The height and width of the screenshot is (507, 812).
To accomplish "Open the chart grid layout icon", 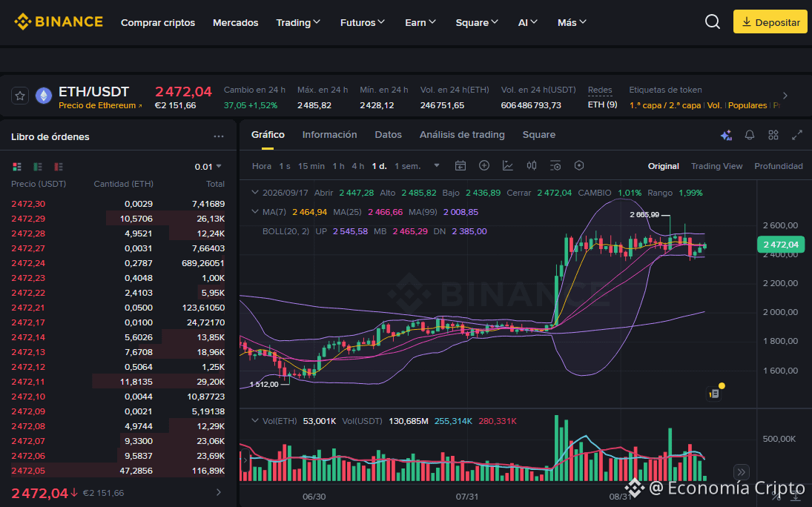I will pyautogui.click(x=773, y=135).
